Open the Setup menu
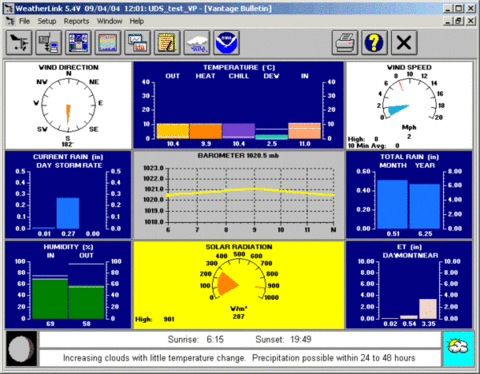The height and width of the screenshot is (374, 480). point(47,21)
